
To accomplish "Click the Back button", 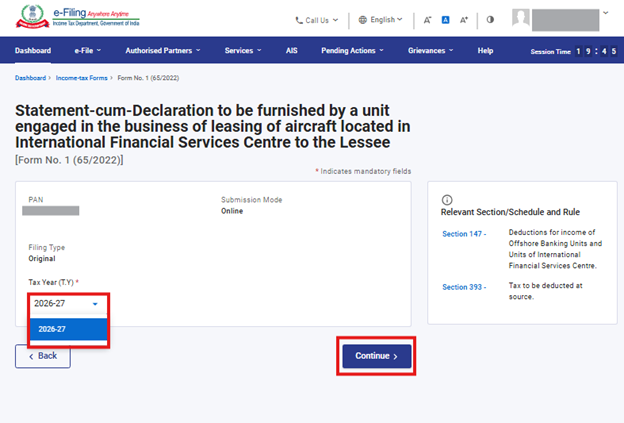I will (43, 355).
